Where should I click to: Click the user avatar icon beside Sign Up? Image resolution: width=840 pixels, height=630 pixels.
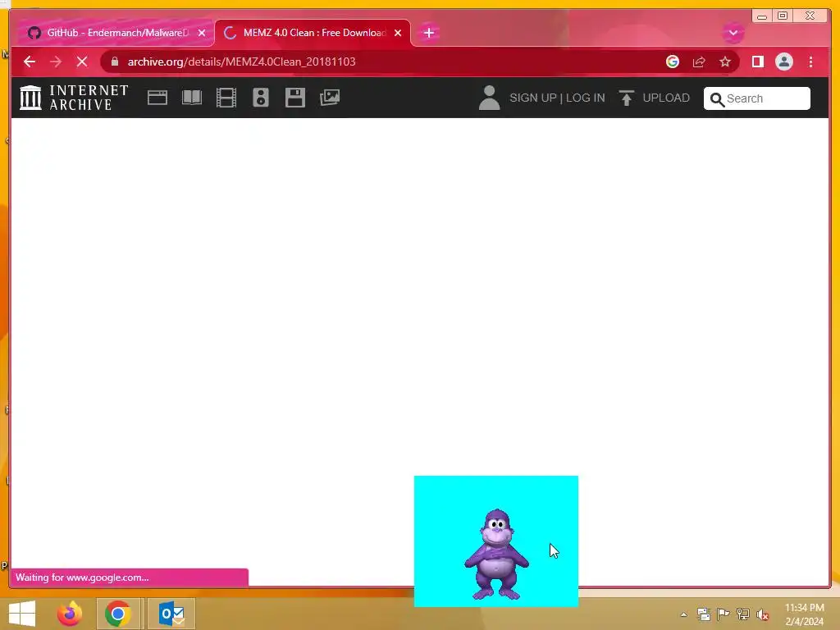pyautogui.click(x=489, y=98)
